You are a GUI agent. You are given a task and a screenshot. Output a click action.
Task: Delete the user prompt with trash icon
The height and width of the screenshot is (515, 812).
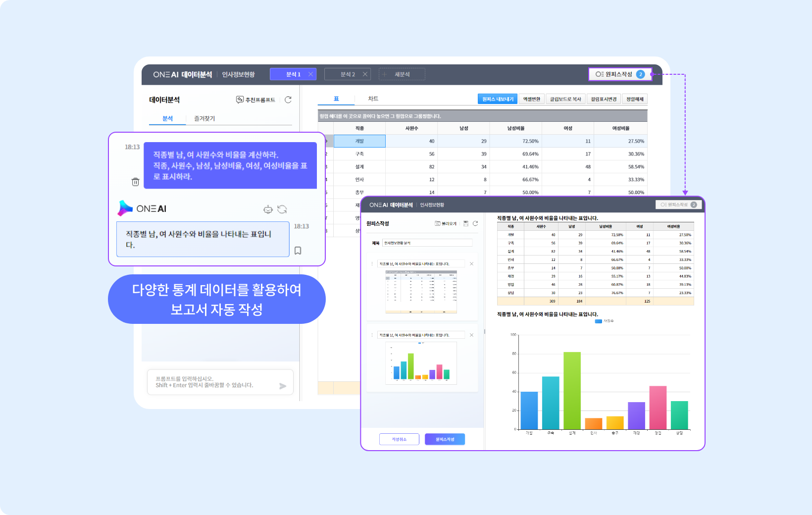point(135,182)
